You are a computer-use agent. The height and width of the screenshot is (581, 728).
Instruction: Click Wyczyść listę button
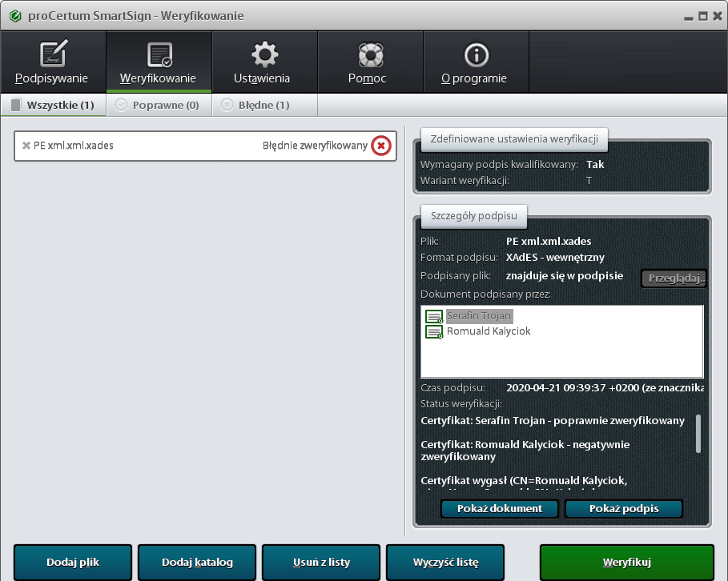coord(445,563)
